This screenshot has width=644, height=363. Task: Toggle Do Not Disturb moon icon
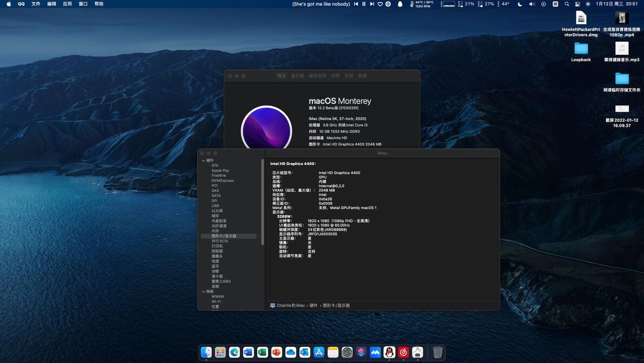pyautogui.click(x=520, y=4)
